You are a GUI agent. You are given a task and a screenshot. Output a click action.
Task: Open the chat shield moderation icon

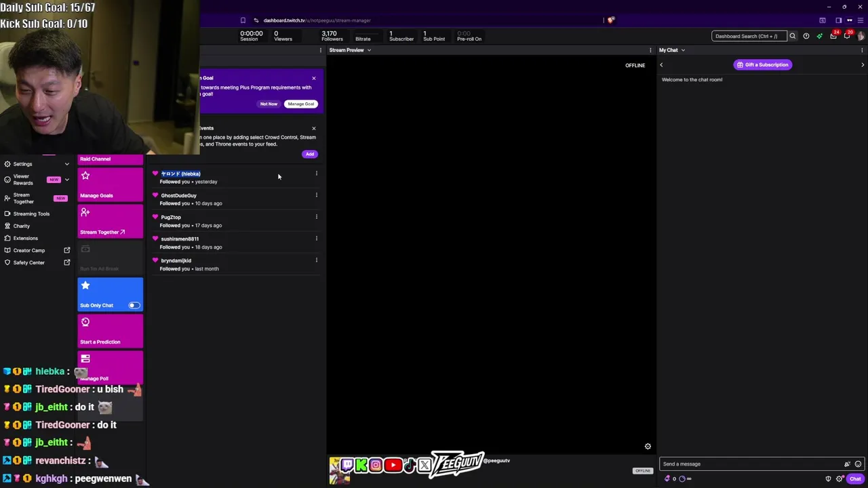click(828, 479)
